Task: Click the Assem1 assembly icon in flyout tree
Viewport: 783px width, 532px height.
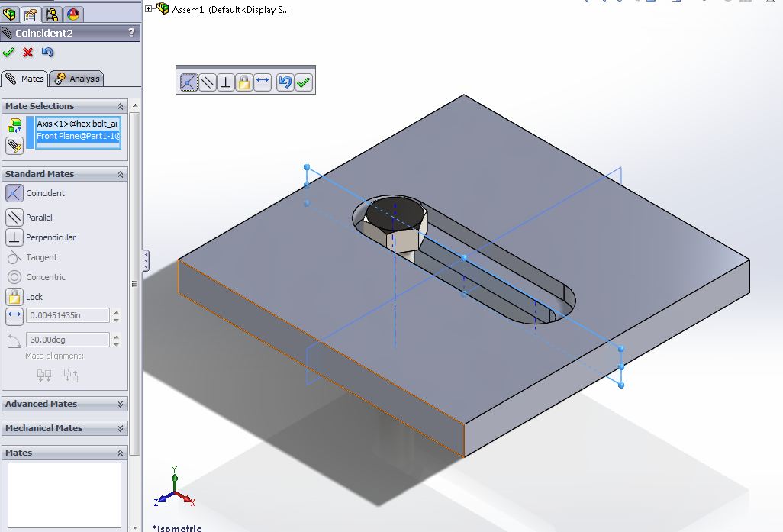Action: (x=163, y=8)
